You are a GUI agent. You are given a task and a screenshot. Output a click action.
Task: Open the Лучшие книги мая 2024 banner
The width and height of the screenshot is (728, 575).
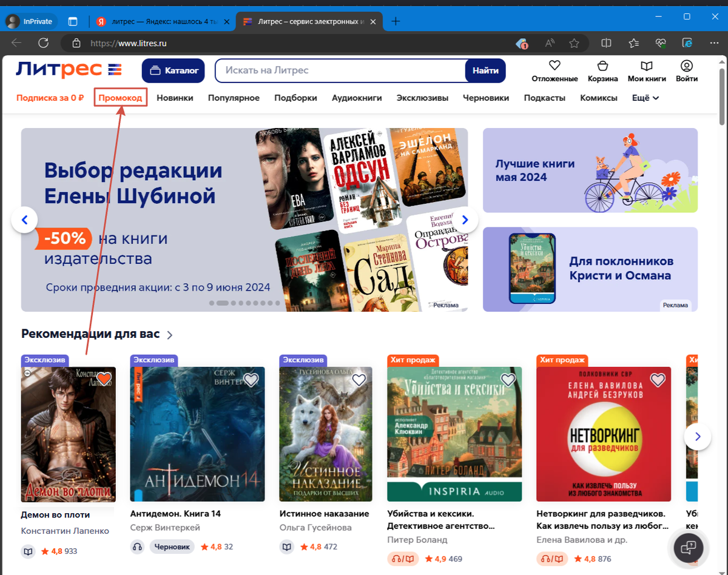point(590,170)
